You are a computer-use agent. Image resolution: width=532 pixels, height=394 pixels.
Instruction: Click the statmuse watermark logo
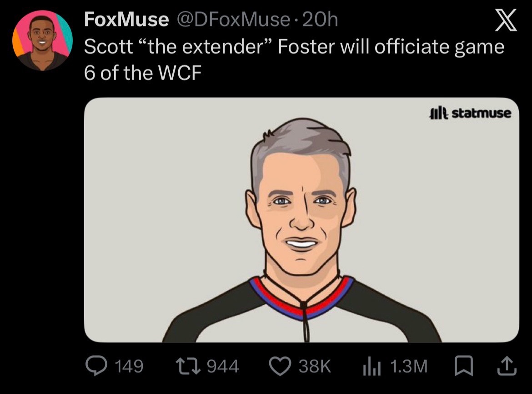(x=470, y=113)
